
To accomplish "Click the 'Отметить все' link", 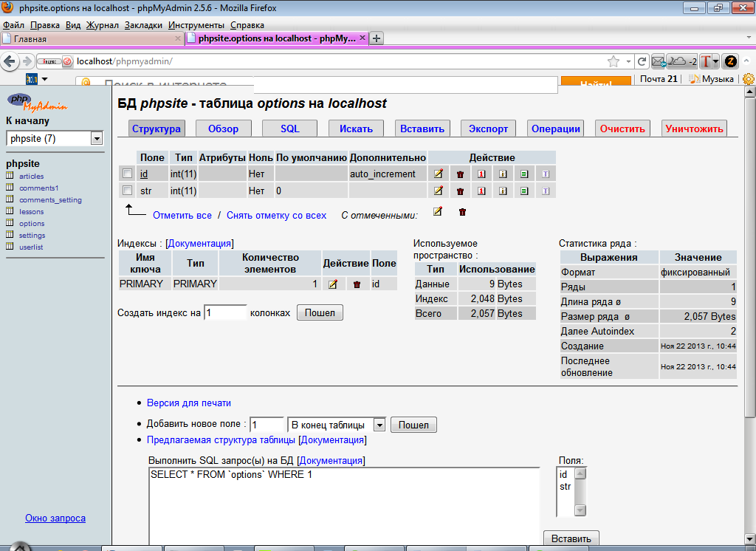I will pos(182,215).
